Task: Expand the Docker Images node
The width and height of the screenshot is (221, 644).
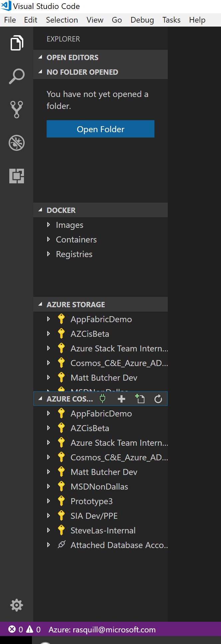Action: [x=49, y=225]
